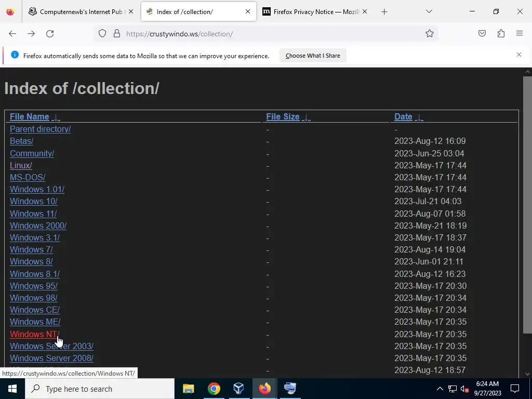The image size is (532, 399).
Task: Open the Windows 8.1/ folder link
Action: tap(35, 274)
